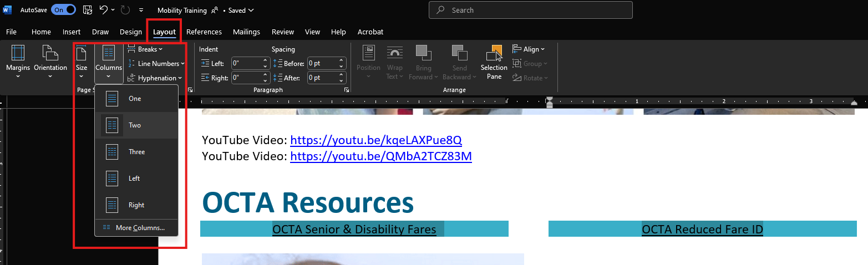Click the Redo button
The width and height of the screenshot is (868, 265).
125,10
